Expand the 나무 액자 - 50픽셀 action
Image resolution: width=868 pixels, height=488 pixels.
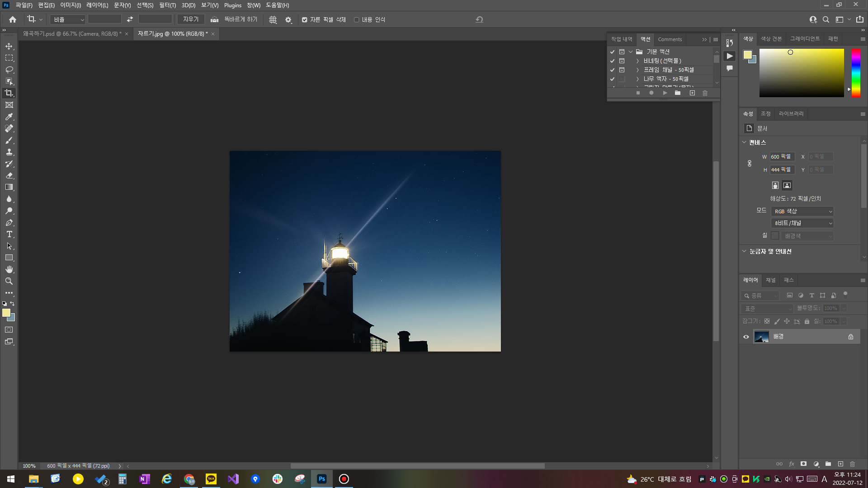pos(637,79)
